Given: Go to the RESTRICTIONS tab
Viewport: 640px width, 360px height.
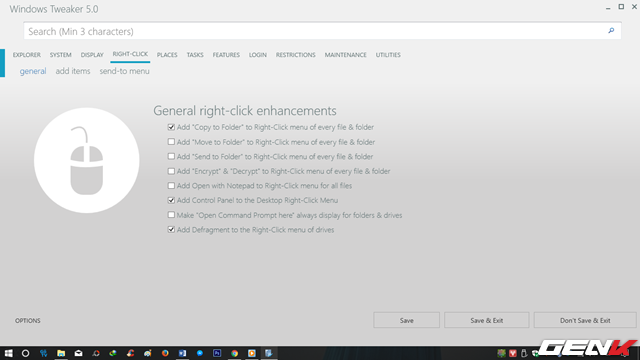Looking at the screenshot, I should [296, 55].
